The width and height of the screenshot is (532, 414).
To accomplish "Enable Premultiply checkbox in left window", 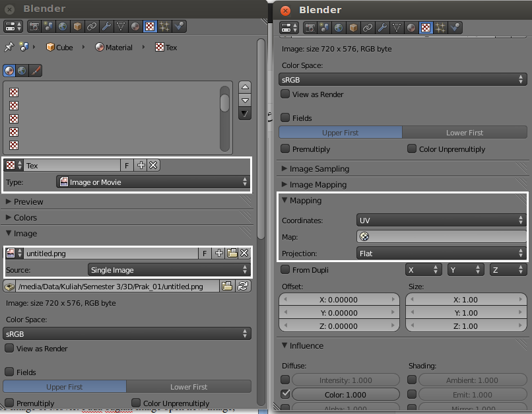I will click(x=9, y=403).
